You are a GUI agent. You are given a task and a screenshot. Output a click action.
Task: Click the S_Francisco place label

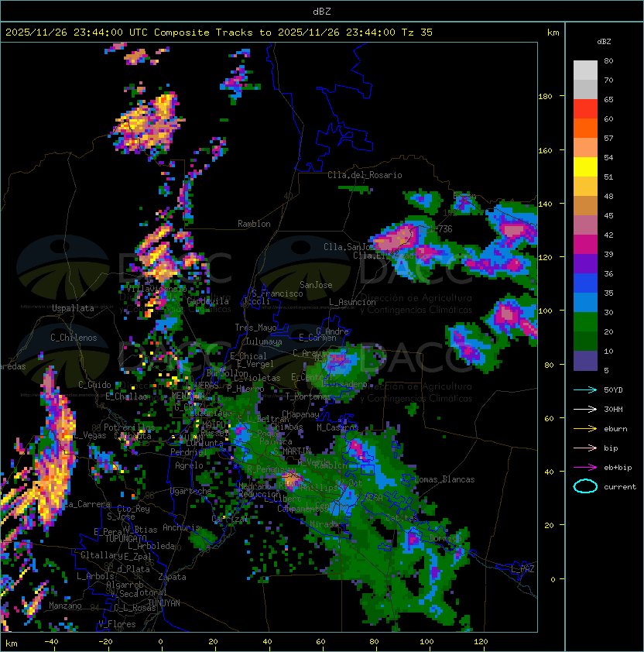tap(277, 294)
